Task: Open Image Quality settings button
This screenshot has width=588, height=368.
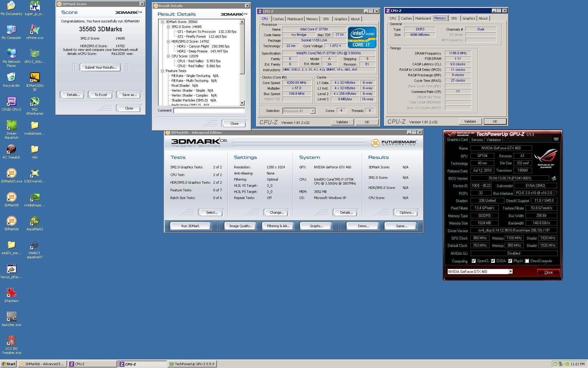Action: [241, 226]
